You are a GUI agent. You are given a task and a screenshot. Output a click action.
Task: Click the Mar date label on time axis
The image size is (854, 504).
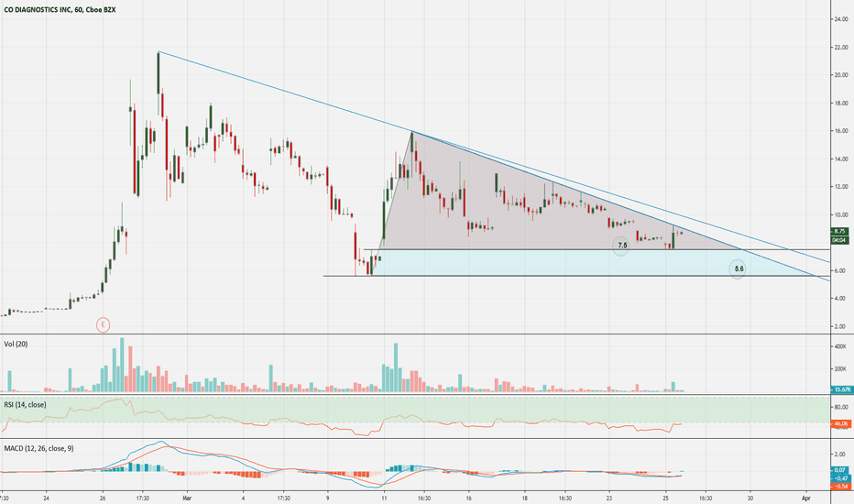tap(187, 498)
